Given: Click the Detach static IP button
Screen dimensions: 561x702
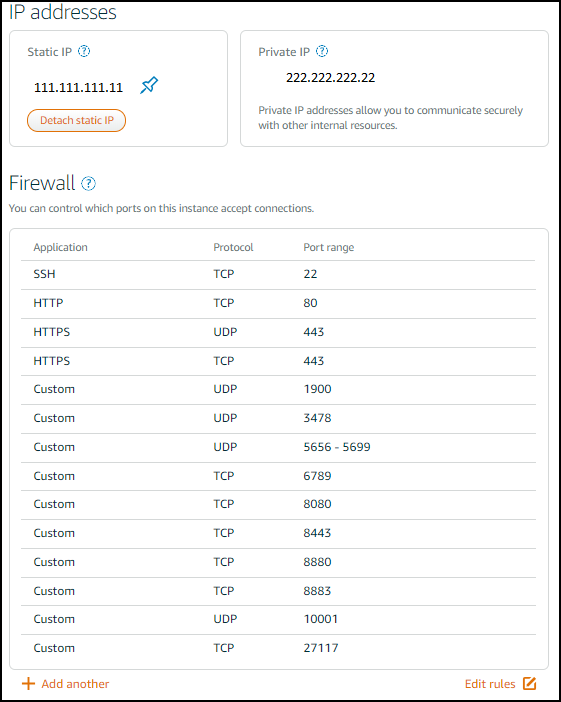Looking at the screenshot, I should [x=77, y=120].
